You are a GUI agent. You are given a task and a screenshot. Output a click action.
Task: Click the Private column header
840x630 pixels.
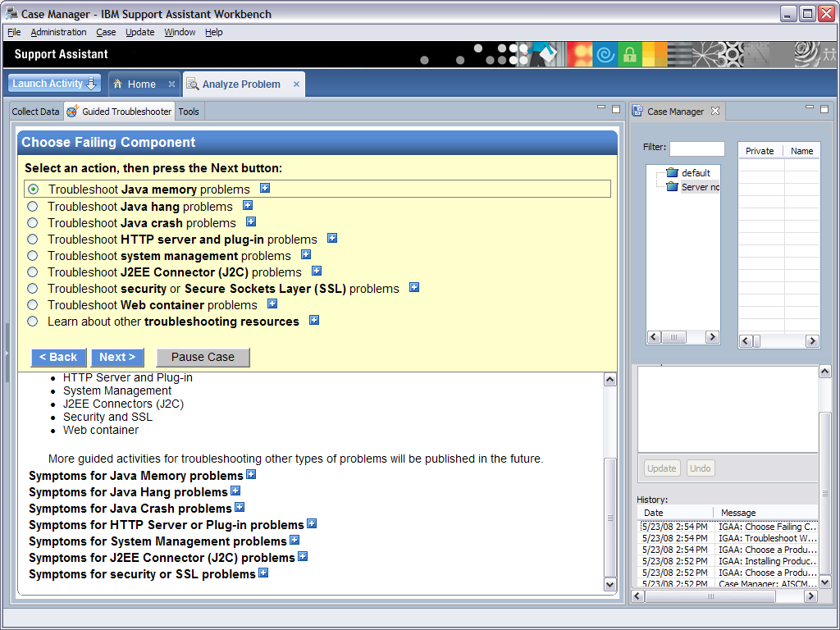pos(760,151)
